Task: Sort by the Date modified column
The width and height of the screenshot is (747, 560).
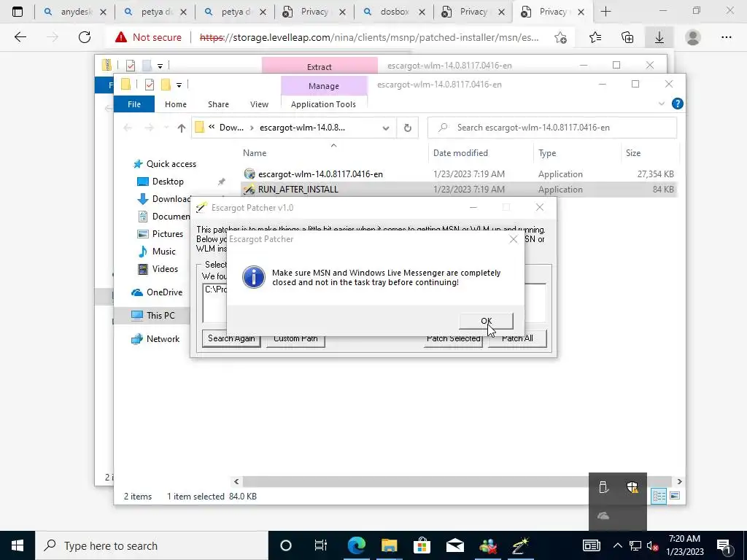Action: point(460,153)
